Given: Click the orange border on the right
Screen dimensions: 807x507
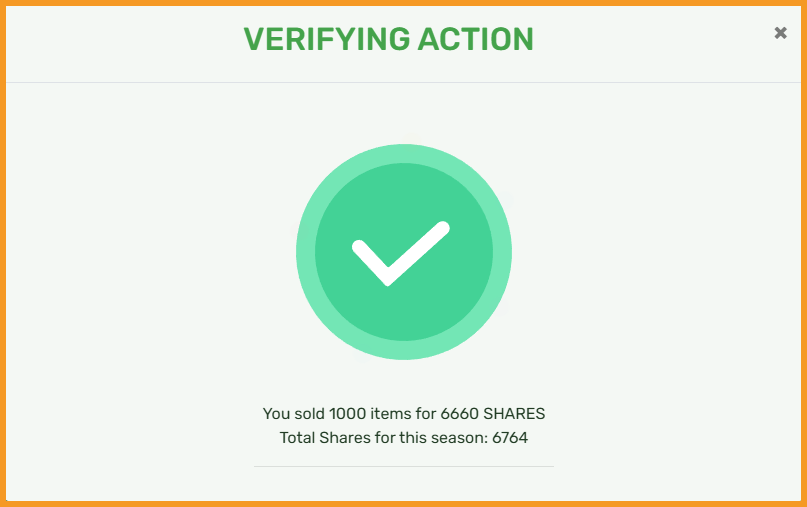Looking at the screenshot, I should (x=804, y=253).
